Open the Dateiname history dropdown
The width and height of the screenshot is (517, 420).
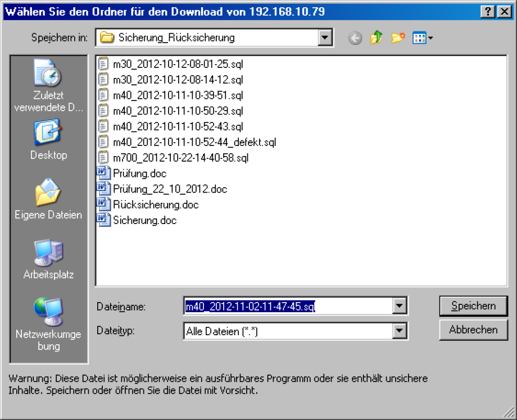coord(400,306)
